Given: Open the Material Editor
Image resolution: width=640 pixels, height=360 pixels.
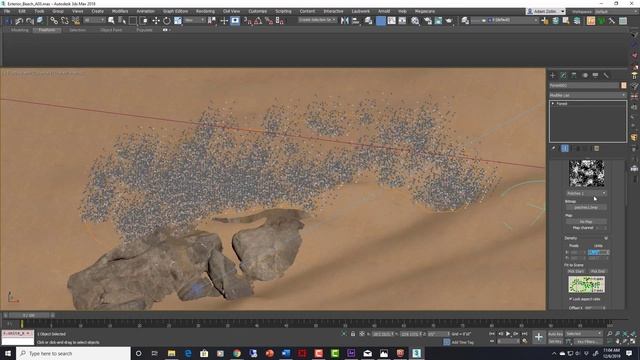Looking at the screenshot, I should click(x=415, y=21).
